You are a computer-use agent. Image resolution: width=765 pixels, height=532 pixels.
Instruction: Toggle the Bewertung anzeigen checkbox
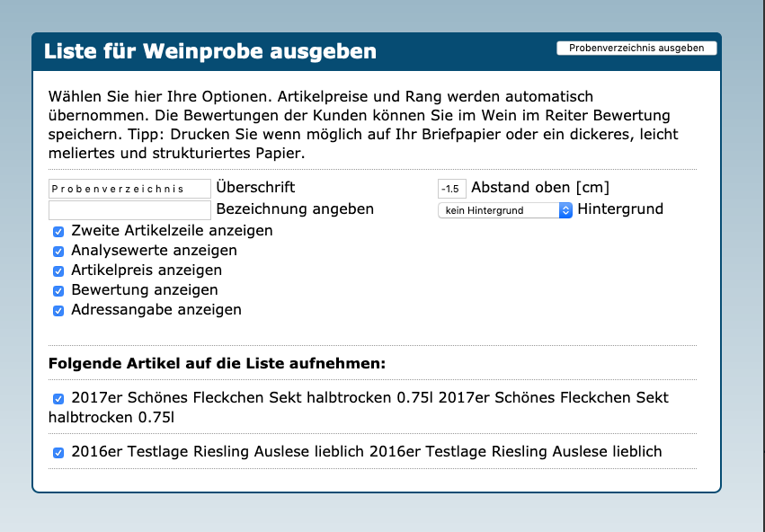(58, 290)
